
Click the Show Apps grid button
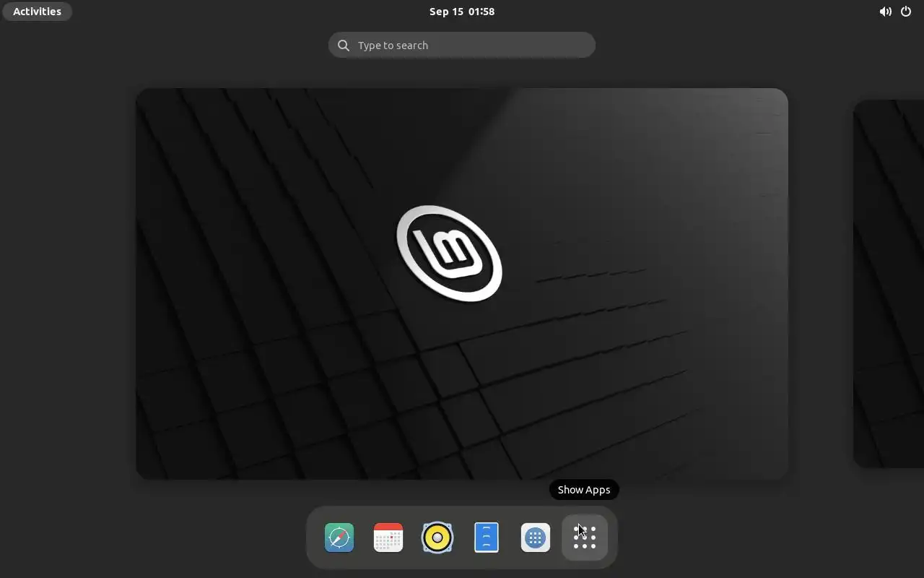585,538
